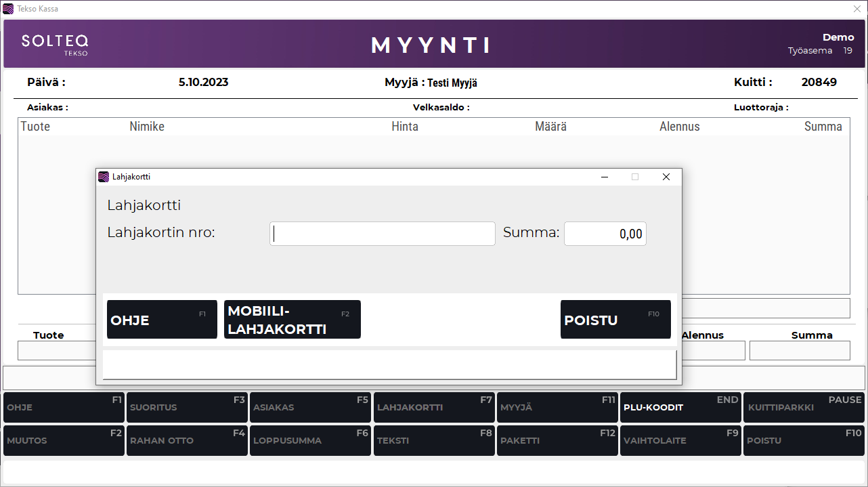Click OHJE inside the Lahjakortti dialog
Viewport: 868px width, 487px height.
[161, 319]
